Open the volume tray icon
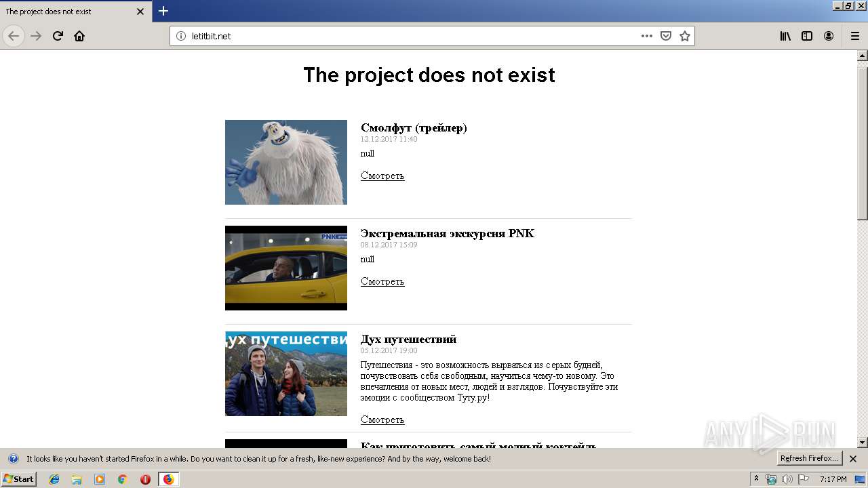Image resolution: width=868 pixels, height=488 pixels. [787, 479]
